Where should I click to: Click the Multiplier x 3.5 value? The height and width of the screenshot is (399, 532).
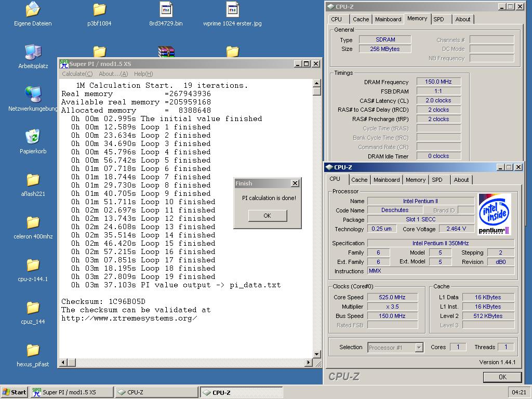392,307
